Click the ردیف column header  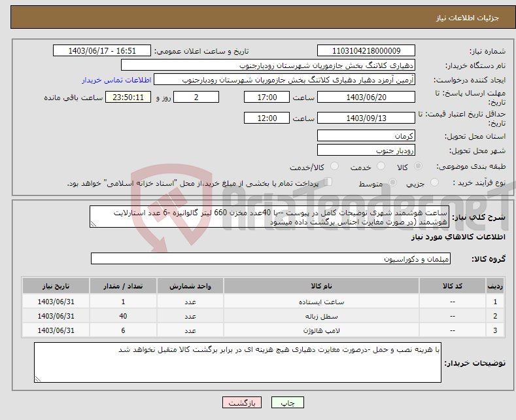(x=495, y=286)
